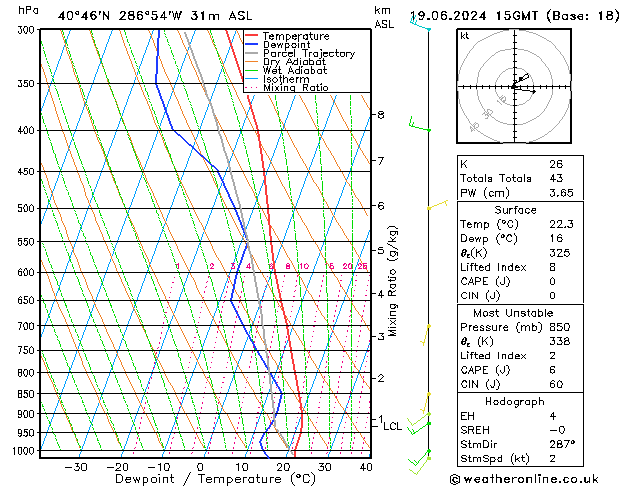Click the 'Dewpoint / Temperature (°C)' axis title

coord(215,479)
